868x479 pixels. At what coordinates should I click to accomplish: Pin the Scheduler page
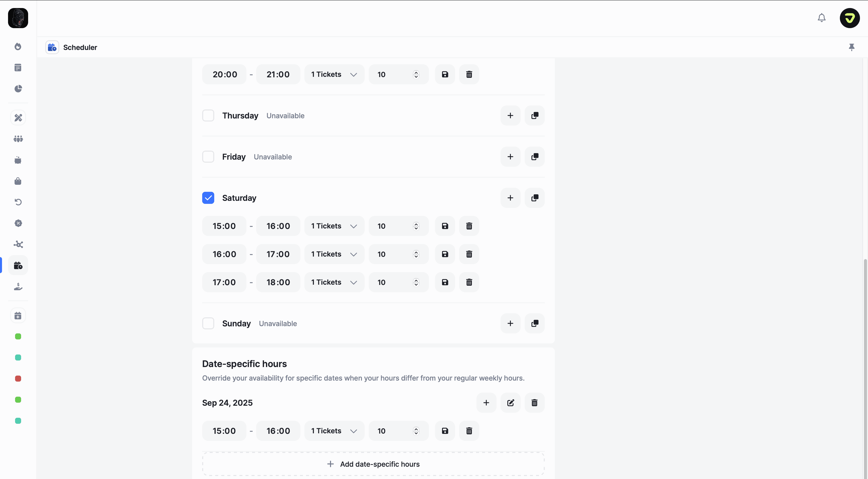point(851,47)
